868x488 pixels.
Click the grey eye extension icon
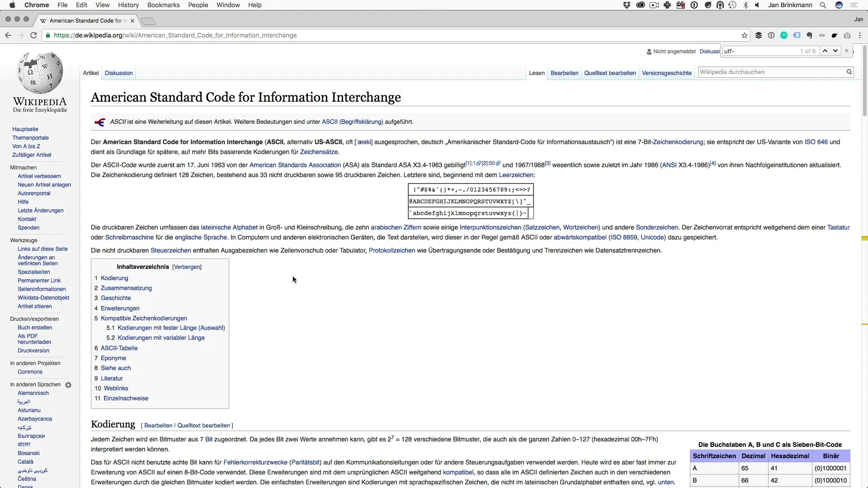(822, 35)
